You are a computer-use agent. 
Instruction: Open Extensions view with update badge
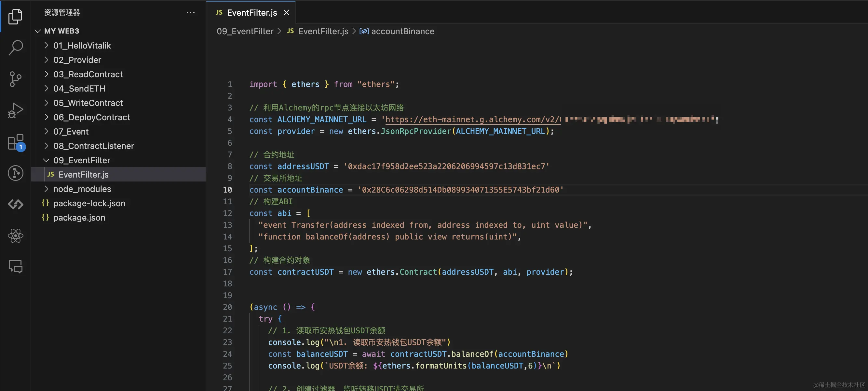tap(15, 142)
